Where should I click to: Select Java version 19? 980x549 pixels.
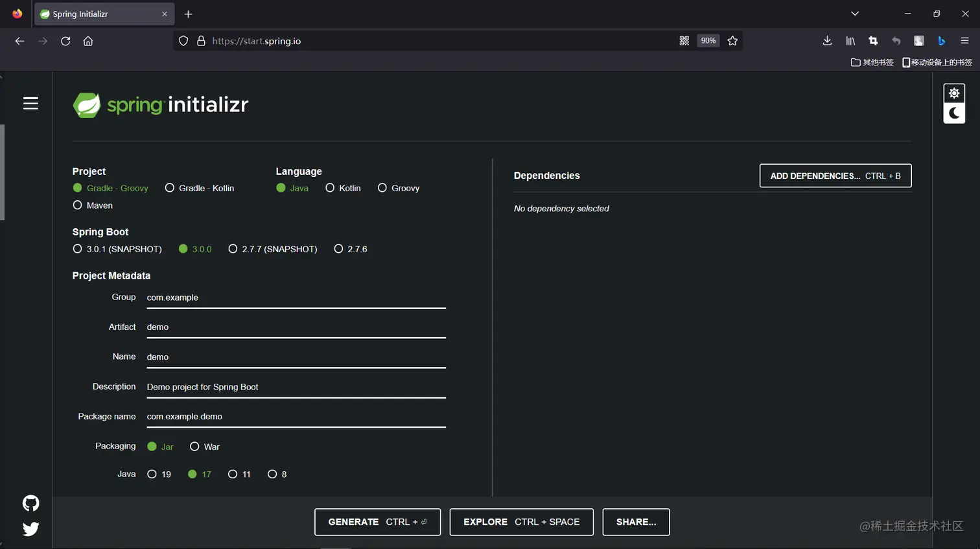coord(159,474)
